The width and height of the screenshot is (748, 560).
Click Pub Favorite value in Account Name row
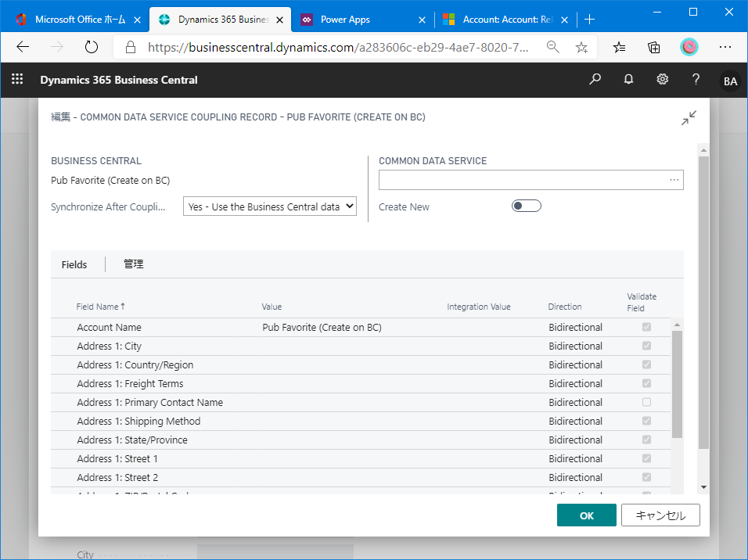coord(322,327)
